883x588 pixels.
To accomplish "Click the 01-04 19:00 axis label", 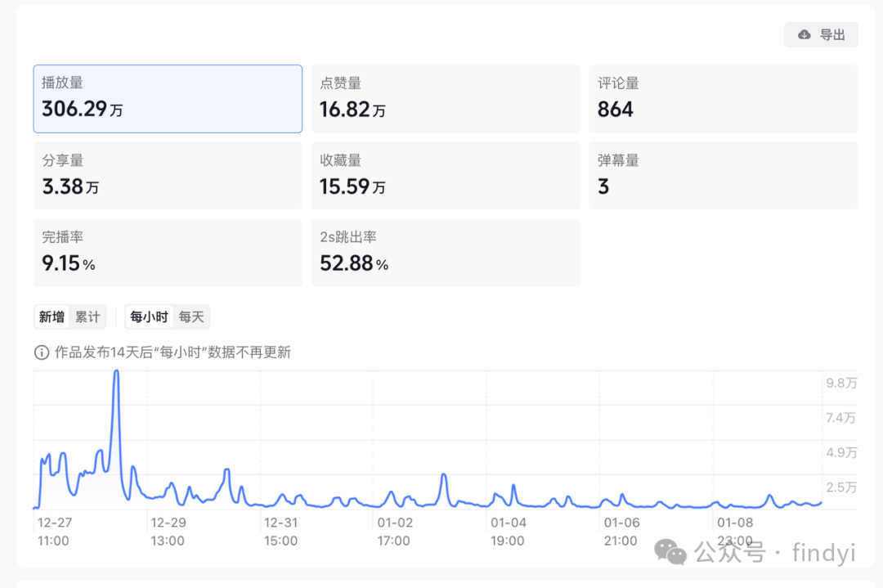I will pyautogui.click(x=508, y=532).
